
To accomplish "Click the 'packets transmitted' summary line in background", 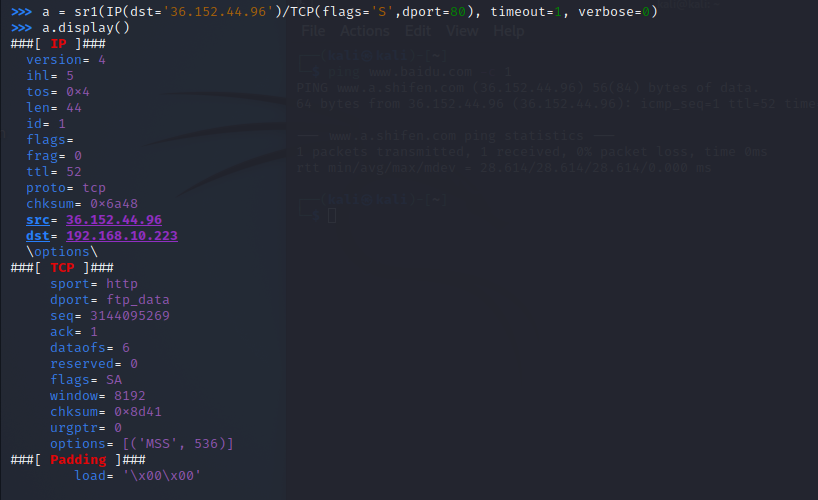I will click(x=532, y=152).
